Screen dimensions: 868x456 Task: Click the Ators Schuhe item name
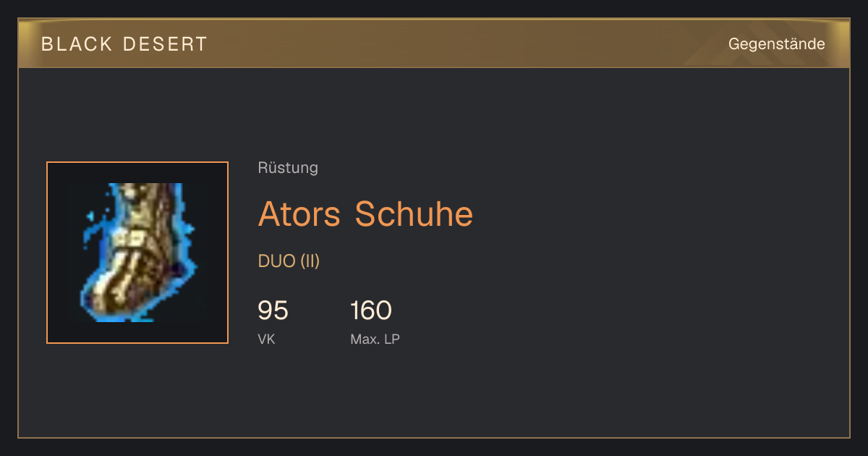click(365, 214)
